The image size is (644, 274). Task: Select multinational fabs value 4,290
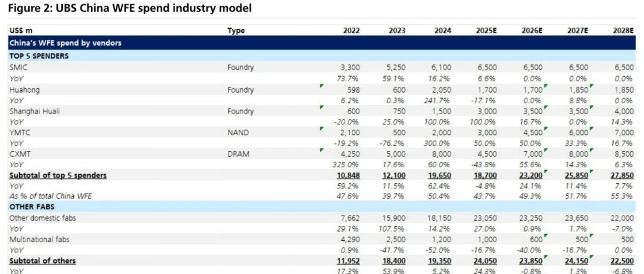(350, 239)
